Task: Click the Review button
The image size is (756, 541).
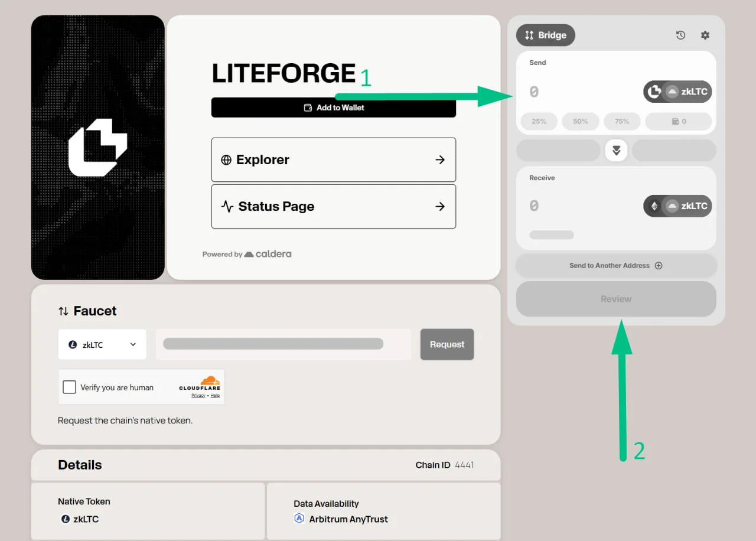Action: (x=616, y=299)
